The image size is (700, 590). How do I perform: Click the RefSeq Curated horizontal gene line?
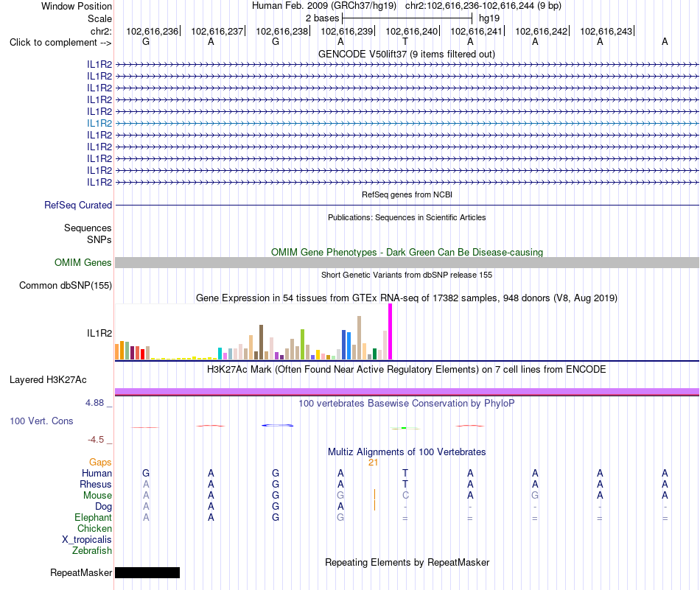pyautogui.click(x=407, y=206)
